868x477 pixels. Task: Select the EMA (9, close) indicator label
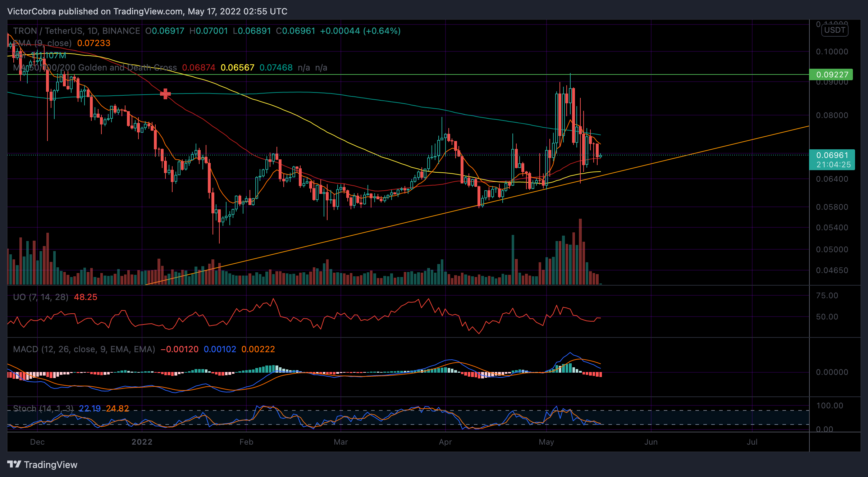pos(42,43)
